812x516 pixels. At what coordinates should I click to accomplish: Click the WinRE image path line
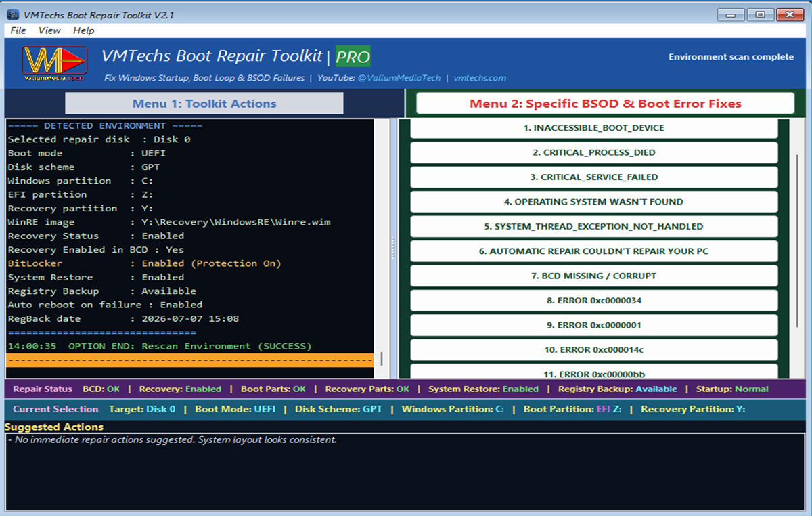click(x=169, y=222)
